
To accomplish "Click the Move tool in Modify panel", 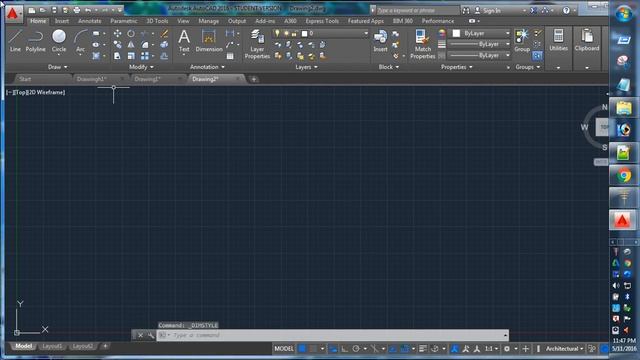I will click(x=117, y=33).
